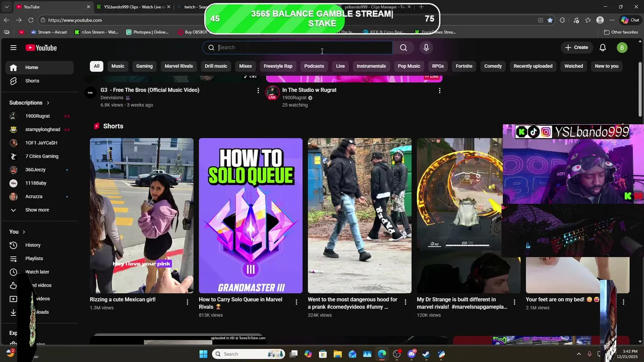The width and height of the screenshot is (644, 362).
Task: Open Other favorites folder
Action: pyautogui.click(x=621, y=32)
